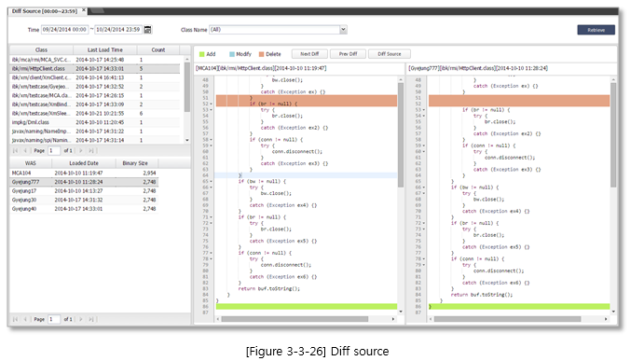Select javax/naming/spi/Namin class row
Image resolution: width=644 pixels, height=361 pixels.
(x=95, y=140)
